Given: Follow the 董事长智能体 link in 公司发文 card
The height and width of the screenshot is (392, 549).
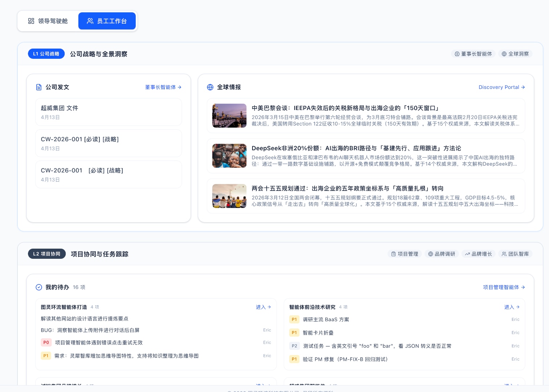Looking at the screenshot, I should (163, 87).
